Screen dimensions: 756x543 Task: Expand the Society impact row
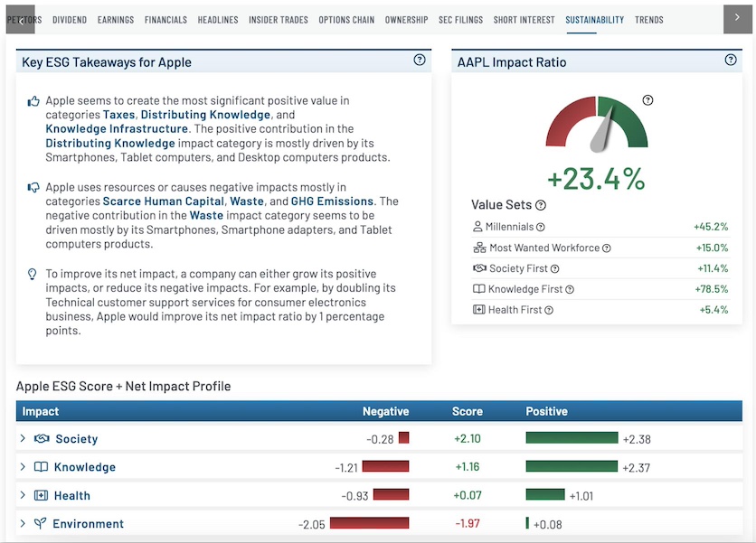point(23,438)
